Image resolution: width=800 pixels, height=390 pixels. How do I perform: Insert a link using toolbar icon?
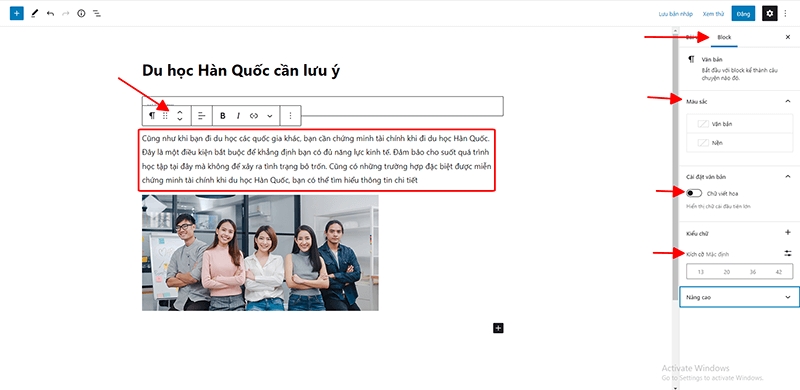pyautogui.click(x=254, y=116)
